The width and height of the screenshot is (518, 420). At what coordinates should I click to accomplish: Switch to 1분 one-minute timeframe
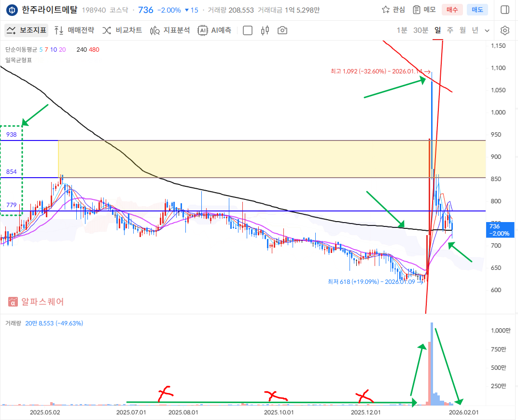click(x=402, y=30)
